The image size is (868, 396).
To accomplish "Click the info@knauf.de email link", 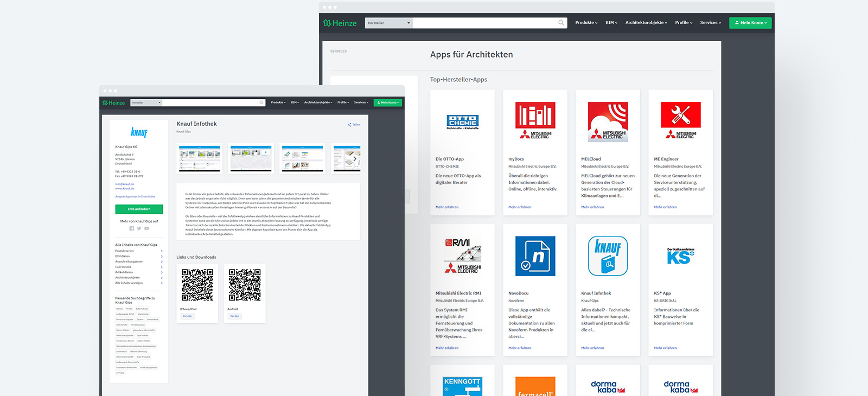I will tap(124, 184).
